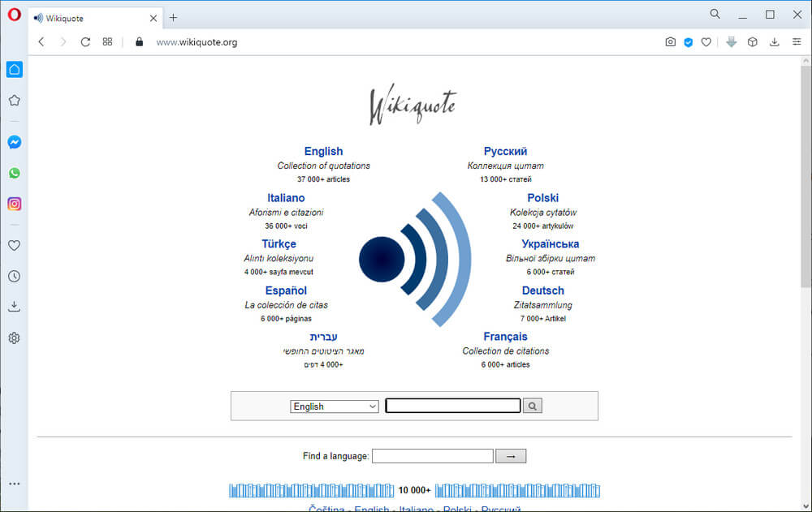
Task: Expand the English search language dropdown
Action: (334, 407)
